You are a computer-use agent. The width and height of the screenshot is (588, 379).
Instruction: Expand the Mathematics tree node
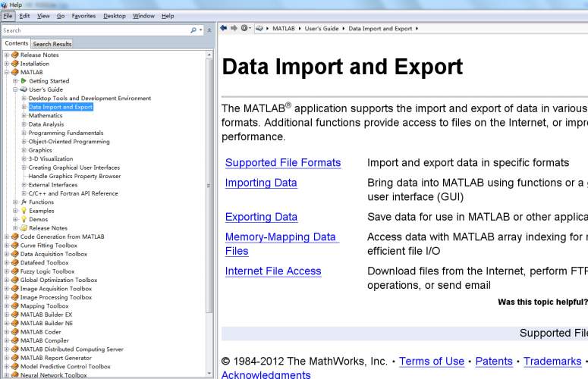(24, 115)
